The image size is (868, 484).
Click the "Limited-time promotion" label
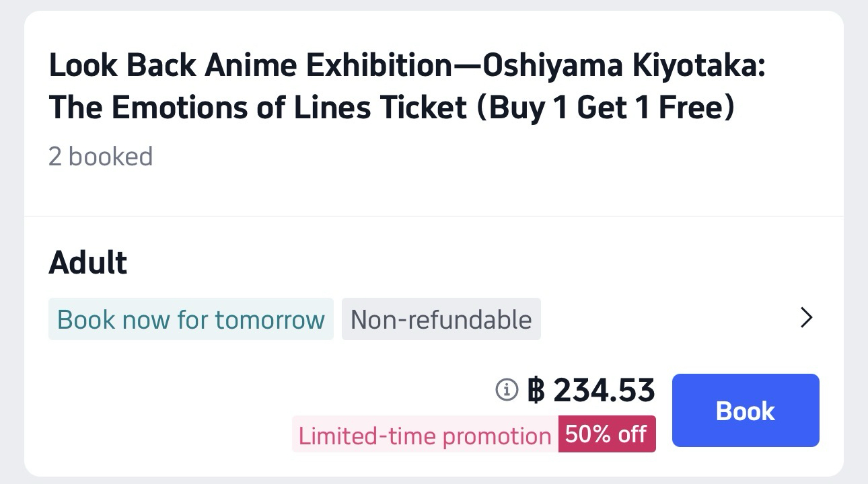425,436
